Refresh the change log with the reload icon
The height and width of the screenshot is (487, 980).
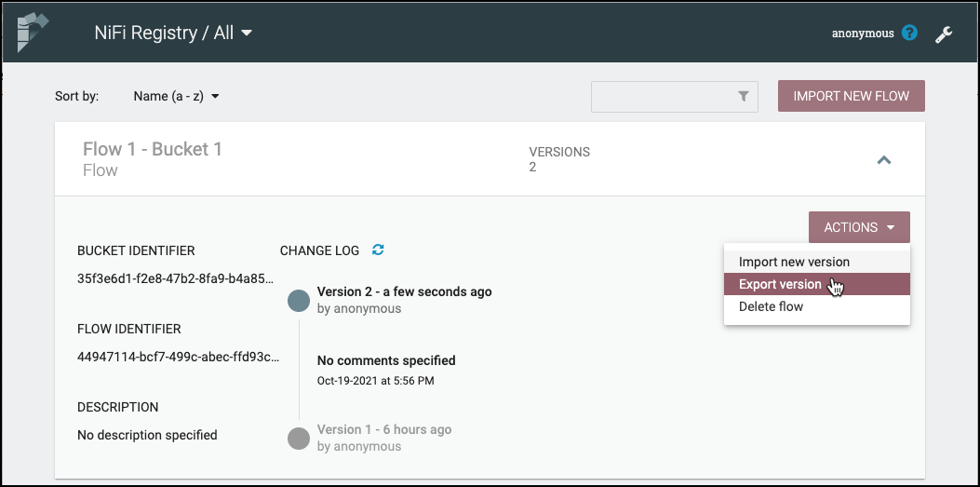pyautogui.click(x=378, y=250)
